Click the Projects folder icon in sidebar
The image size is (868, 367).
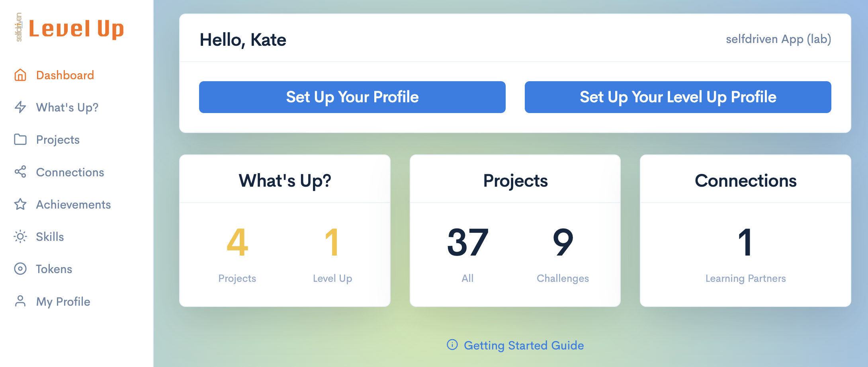click(x=20, y=139)
